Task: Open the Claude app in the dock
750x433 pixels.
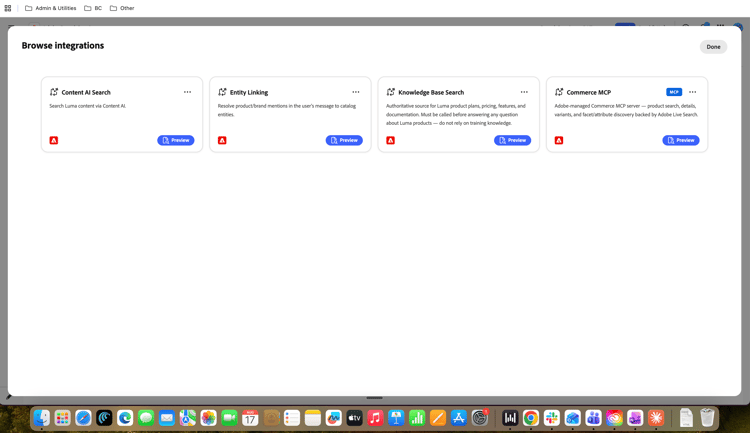Action: coord(656,418)
